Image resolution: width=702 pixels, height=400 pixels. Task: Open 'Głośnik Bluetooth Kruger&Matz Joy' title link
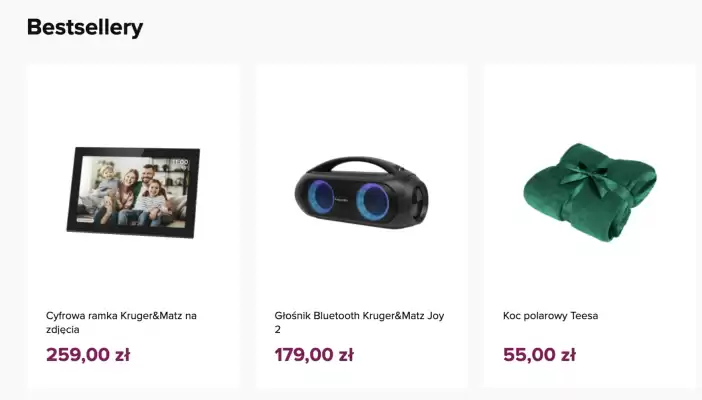pos(359,316)
